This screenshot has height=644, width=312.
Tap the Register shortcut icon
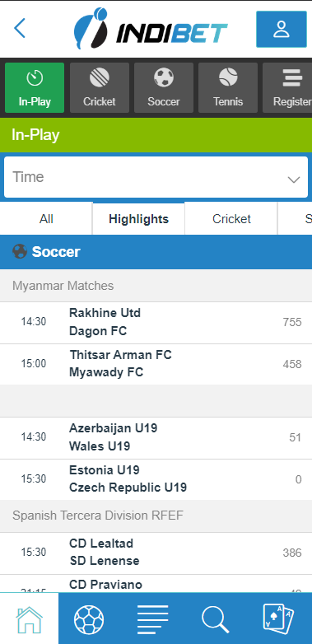pos(290,87)
